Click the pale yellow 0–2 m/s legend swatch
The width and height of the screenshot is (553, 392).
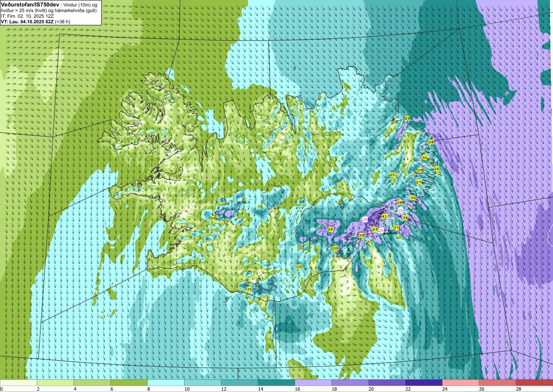pos(19,383)
